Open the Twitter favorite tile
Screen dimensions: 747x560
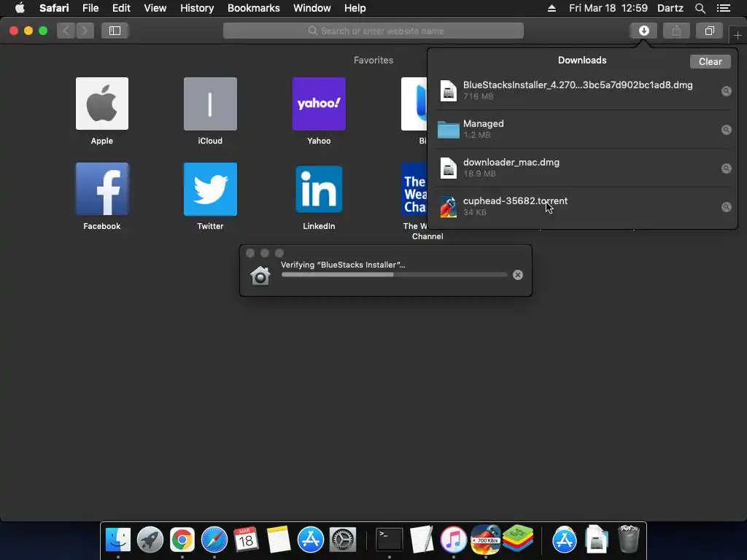click(210, 189)
